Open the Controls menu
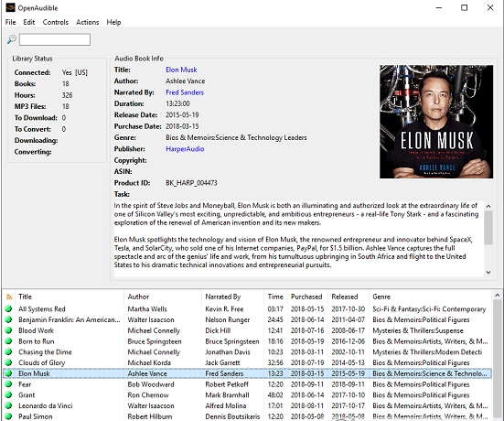 [56, 22]
